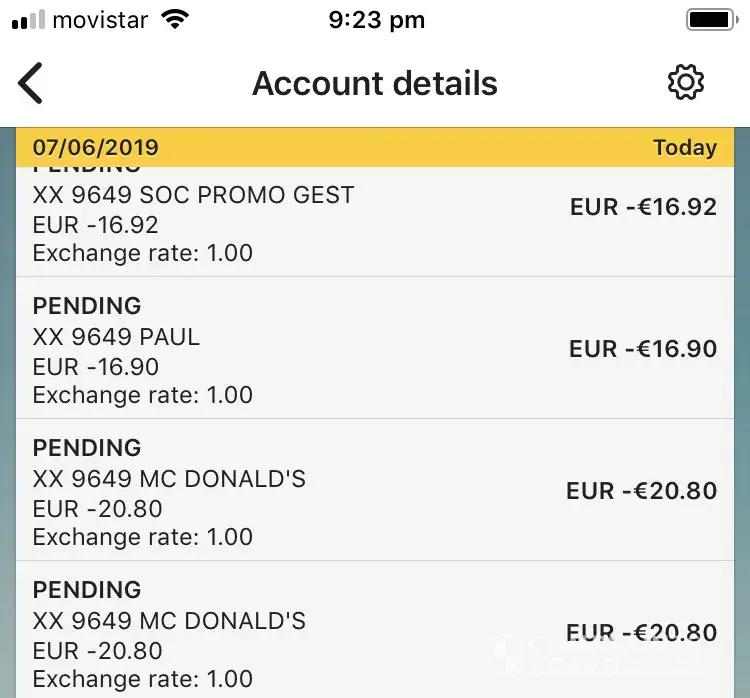This screenshot has height=698, width=750.
Task: Open settings via the gear icon
Action: (x=686, y=83)
